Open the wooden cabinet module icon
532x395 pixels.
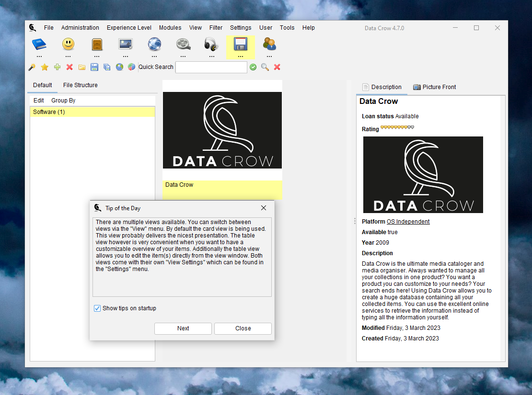[x=97, y=45]
